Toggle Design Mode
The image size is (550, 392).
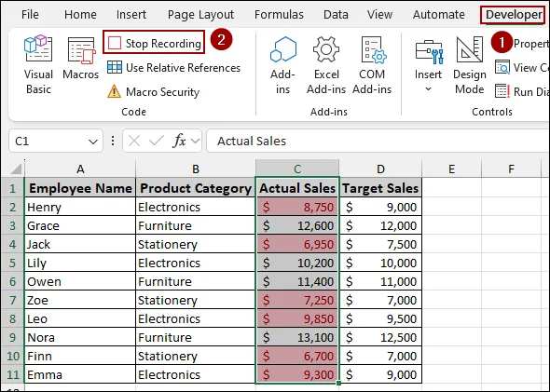(x=469, y=65)
